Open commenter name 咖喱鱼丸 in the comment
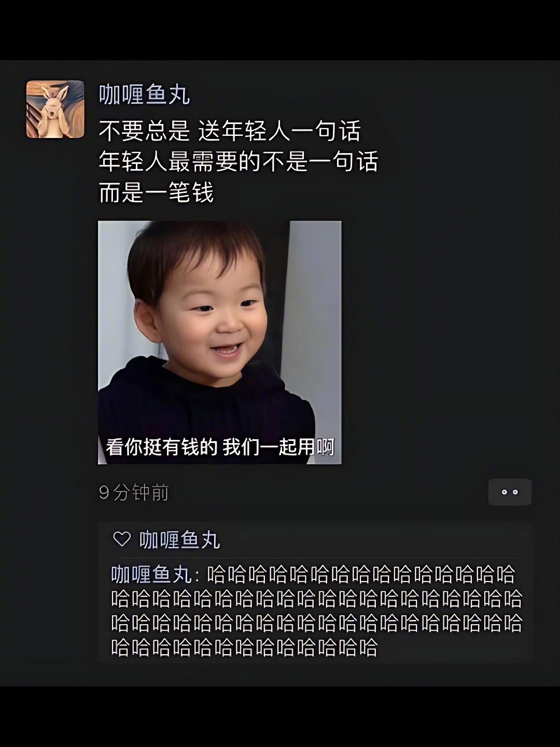Screen dimensions: 560x747 (x=151, y=575)
